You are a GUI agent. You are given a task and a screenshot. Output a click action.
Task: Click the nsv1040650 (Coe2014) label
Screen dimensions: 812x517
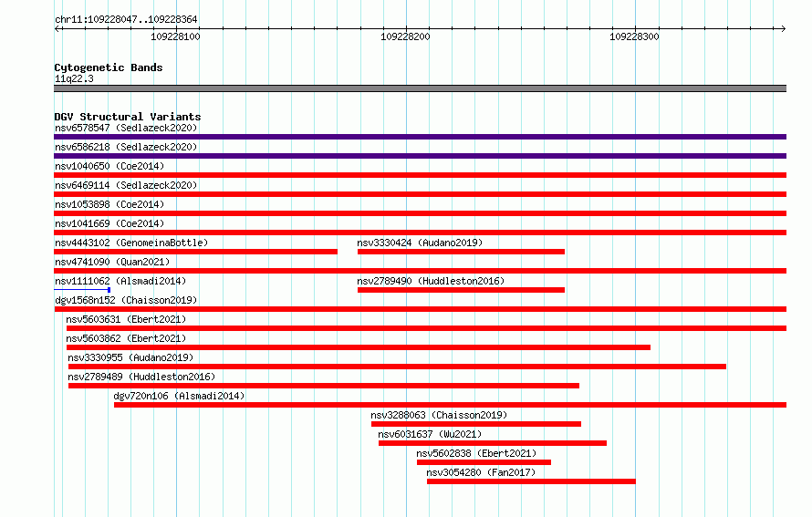tap(109, 166)
